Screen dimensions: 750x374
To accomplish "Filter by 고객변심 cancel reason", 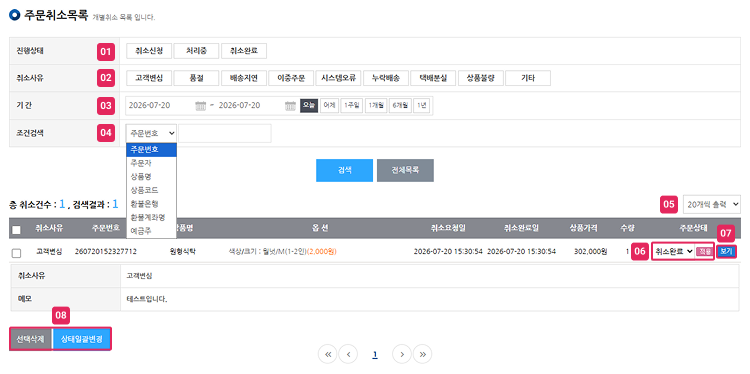I will 149,78.
